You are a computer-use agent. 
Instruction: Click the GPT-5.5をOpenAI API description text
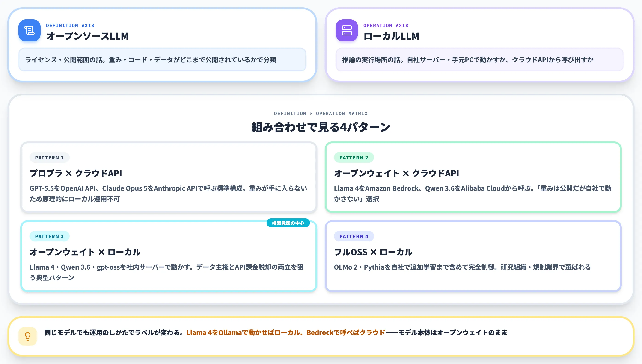click(x=168, y=194)
